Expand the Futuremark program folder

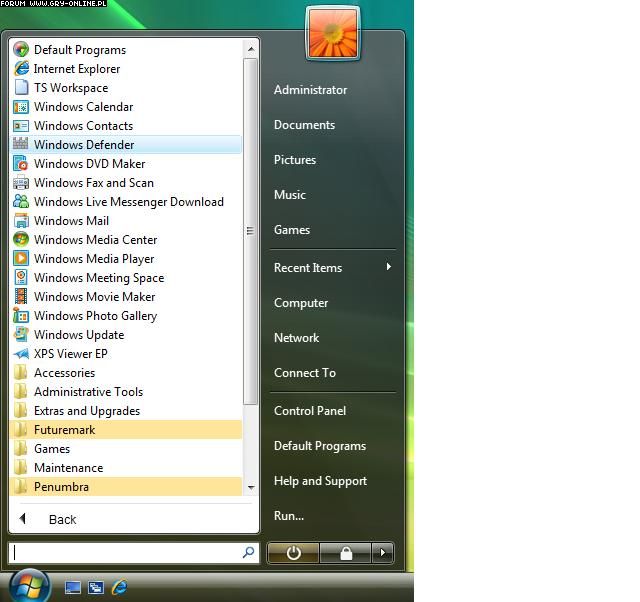pyautogui.click(x=64, y=430)
